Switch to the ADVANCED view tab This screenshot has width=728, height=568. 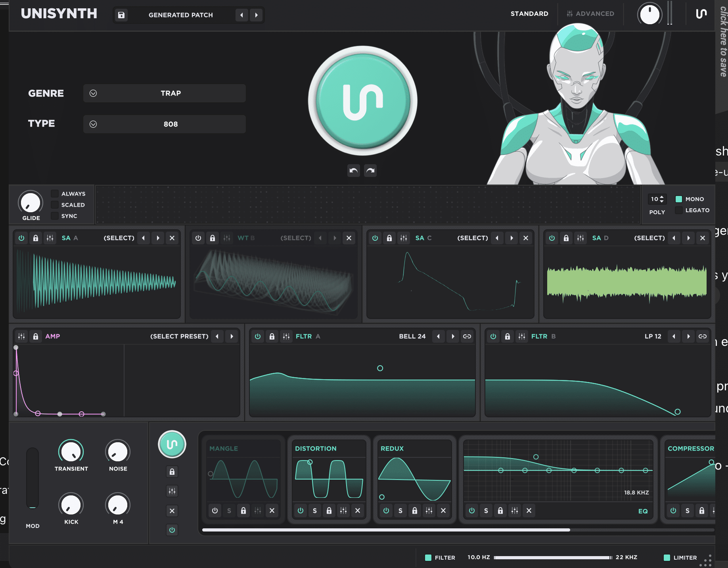590,14
